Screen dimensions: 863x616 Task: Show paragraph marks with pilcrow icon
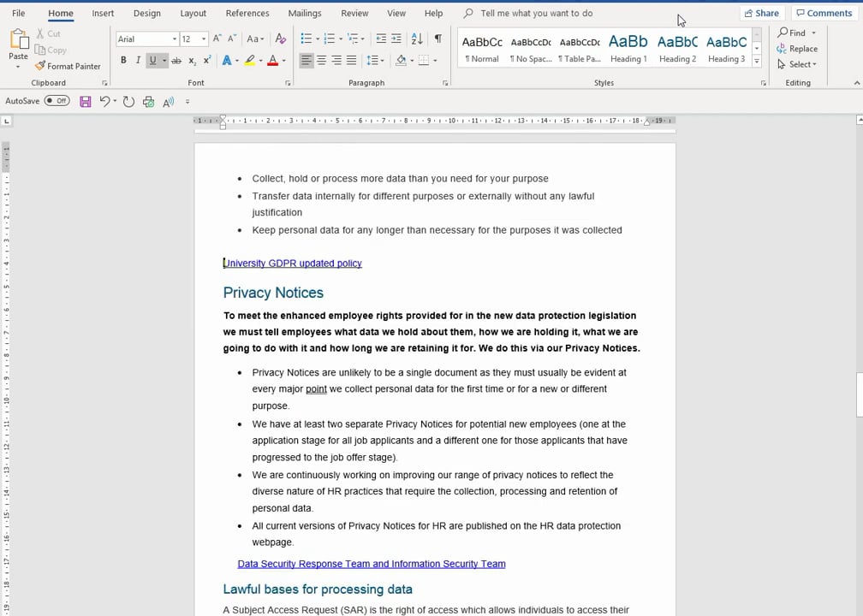pos(437,38)
